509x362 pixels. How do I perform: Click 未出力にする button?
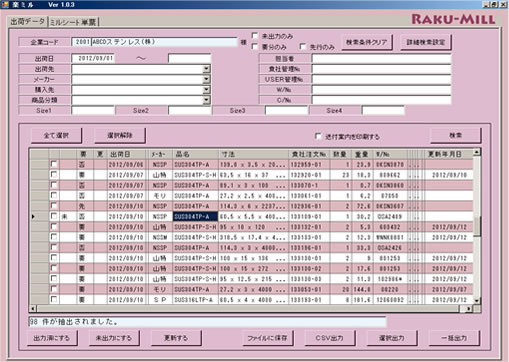click(x=114, y=338)
